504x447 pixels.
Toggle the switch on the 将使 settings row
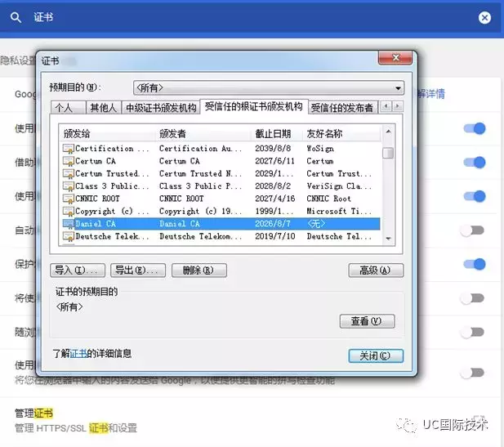pos(472,298)
